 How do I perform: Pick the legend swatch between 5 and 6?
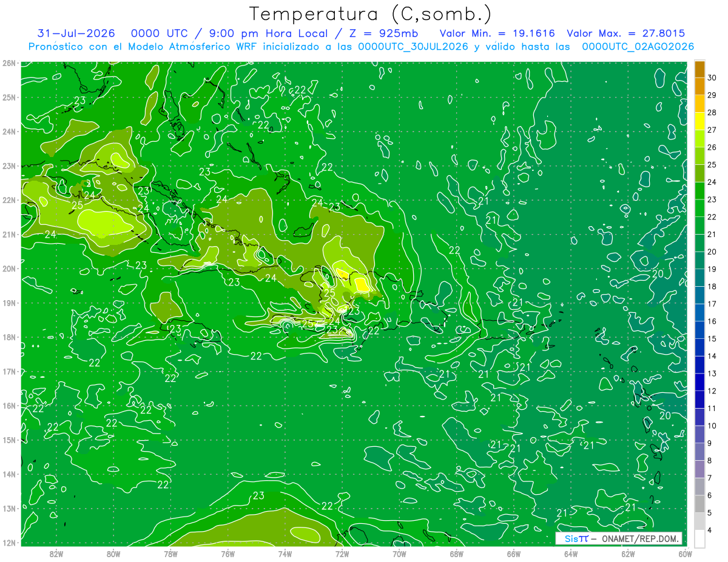tap(699, 504)
